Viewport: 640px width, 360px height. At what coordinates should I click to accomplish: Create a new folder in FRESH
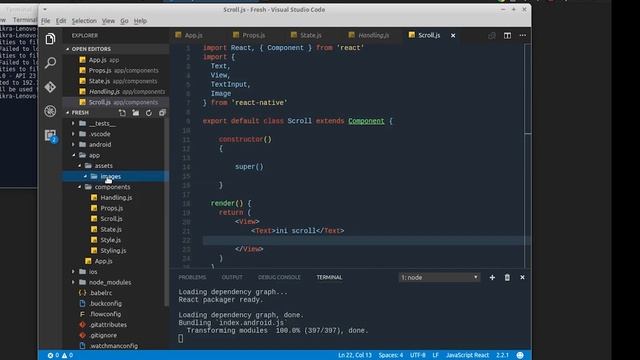pos(136,113)
